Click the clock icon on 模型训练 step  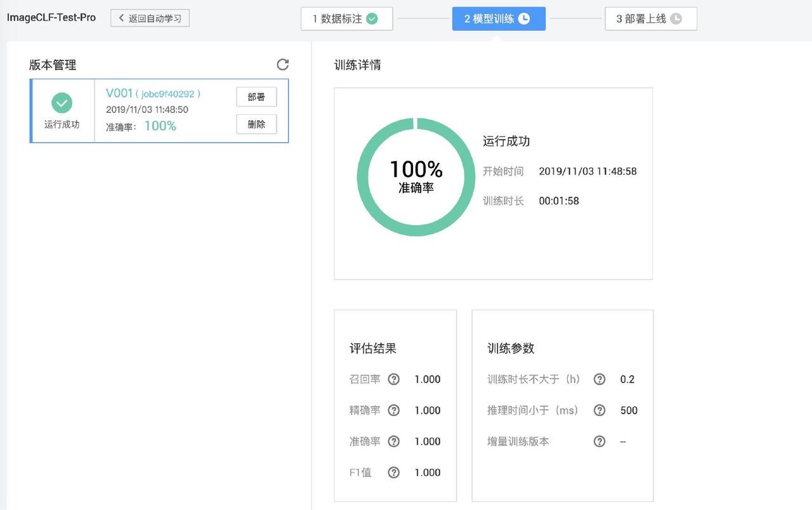point(524,19)
